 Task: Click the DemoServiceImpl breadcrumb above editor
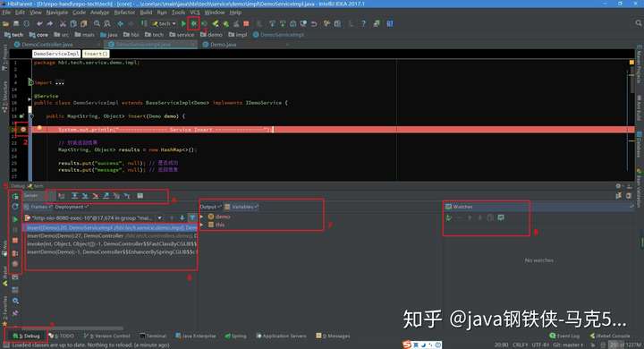click(x=56, y=54)
